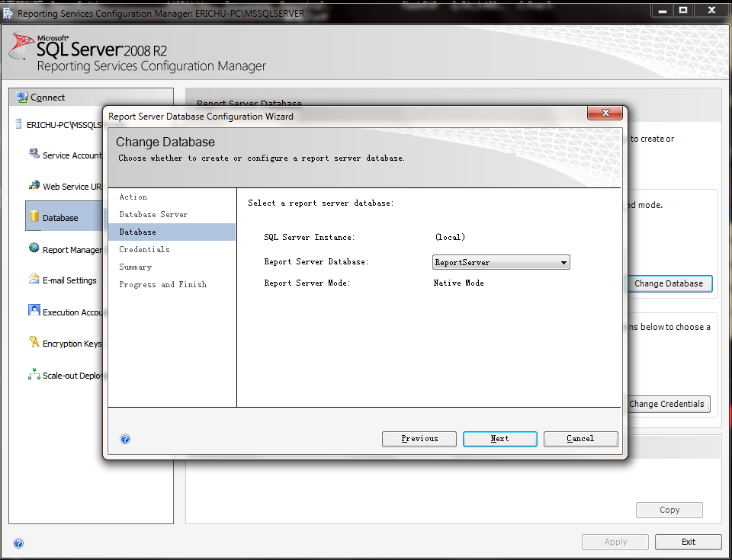Cancel the database configuration wizard

coord(581,439)
